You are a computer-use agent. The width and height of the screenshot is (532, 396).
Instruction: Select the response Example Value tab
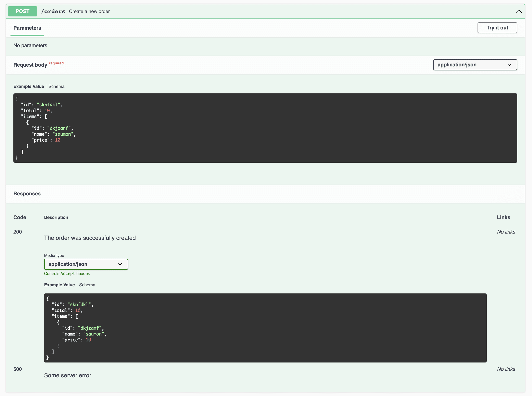(x=59, y=285)
